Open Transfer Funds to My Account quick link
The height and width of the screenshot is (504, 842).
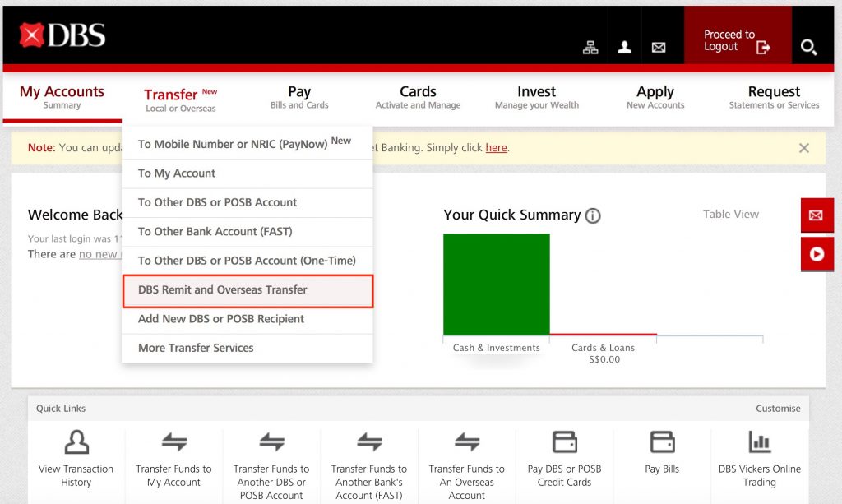coord(174,459)
